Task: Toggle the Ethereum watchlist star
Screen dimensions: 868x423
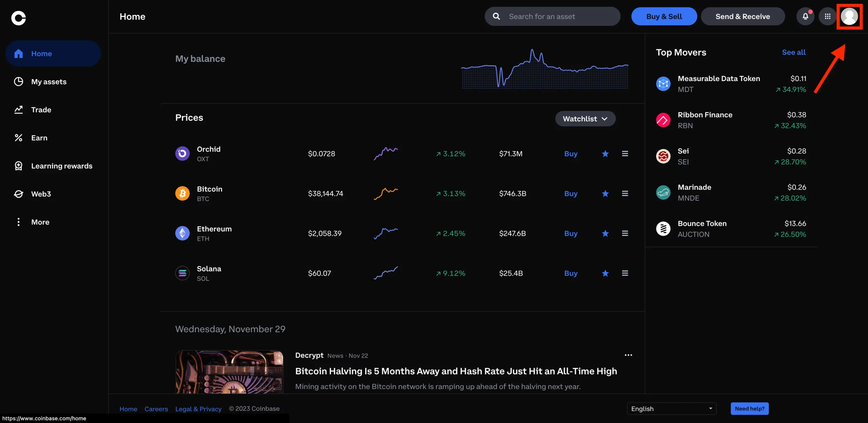Action: click(x=605, y=233)
